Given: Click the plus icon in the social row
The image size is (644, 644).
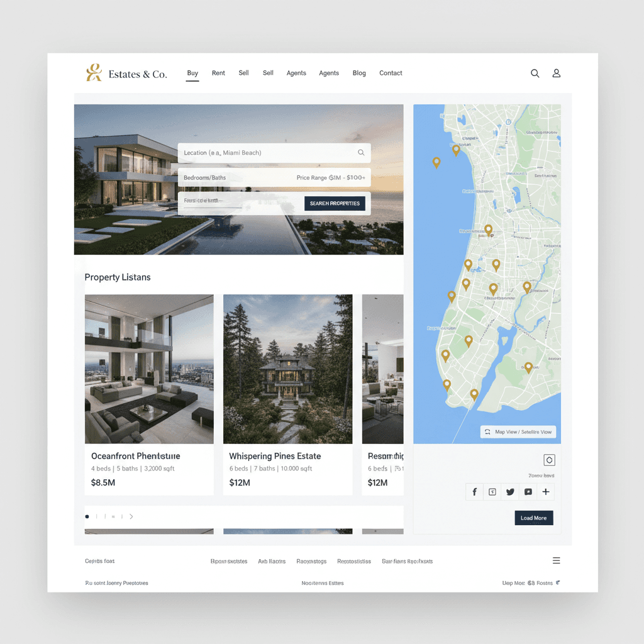Looking at the screenshot, I should 545,492.
